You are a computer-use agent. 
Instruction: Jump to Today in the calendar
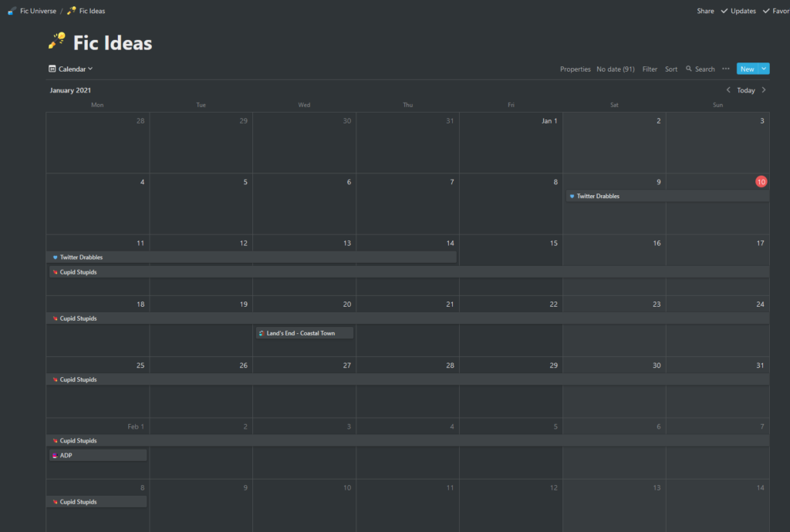coord(746,90)
